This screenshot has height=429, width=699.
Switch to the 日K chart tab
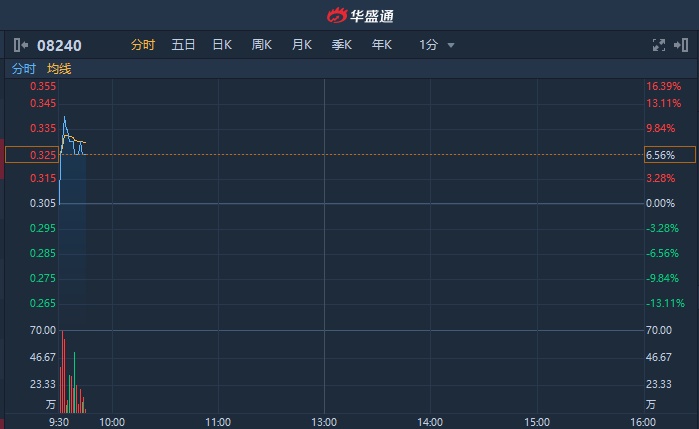tap(222, 45)
